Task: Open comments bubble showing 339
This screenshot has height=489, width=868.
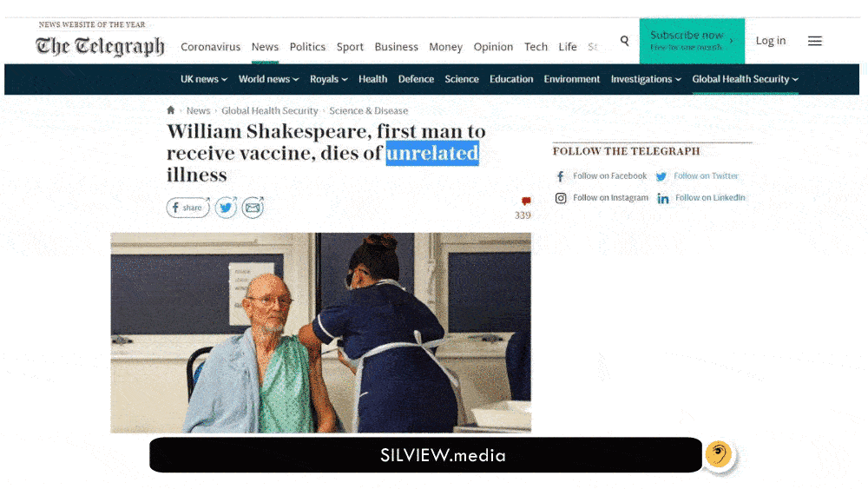Action: pos(523,208)
